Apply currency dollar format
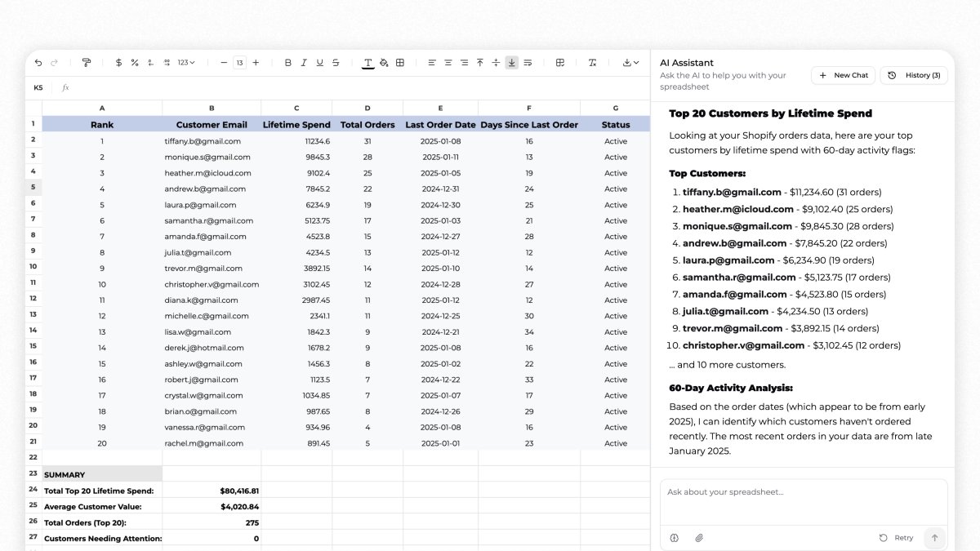Screen dimensions: 980x551 point(118,63)
